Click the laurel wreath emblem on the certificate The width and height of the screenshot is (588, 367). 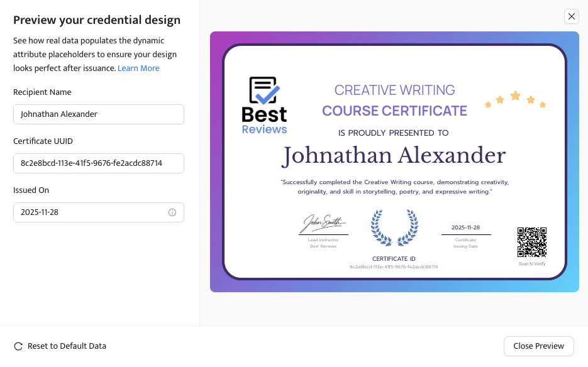point(394,228)
